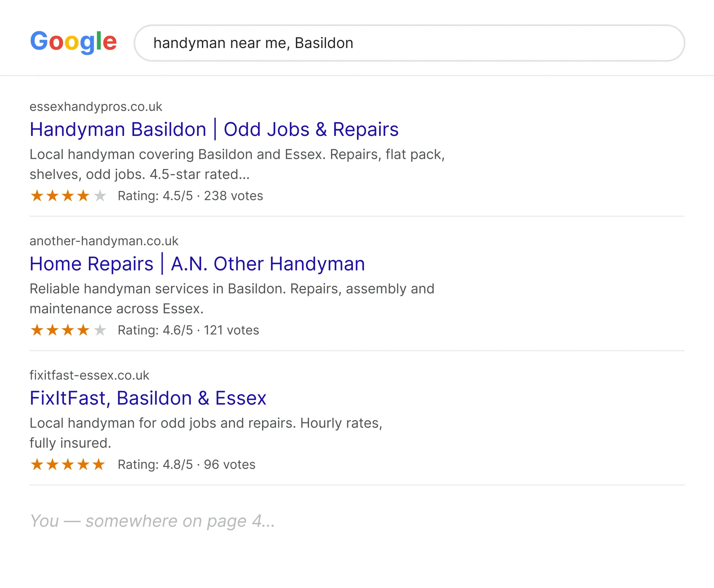The width and height of the screenshot is (714, 588).
Task: Click the Google logo
Action: tap(74, 42)
